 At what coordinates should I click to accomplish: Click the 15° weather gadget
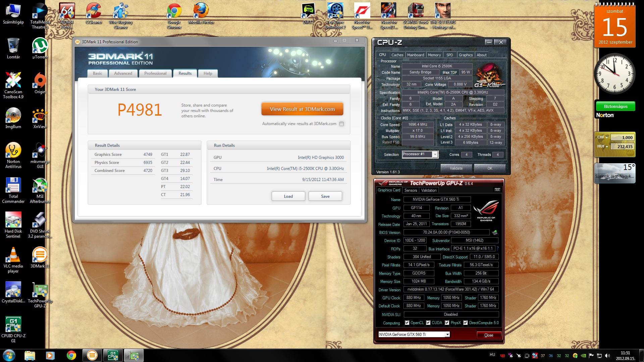tap(614, 173)
